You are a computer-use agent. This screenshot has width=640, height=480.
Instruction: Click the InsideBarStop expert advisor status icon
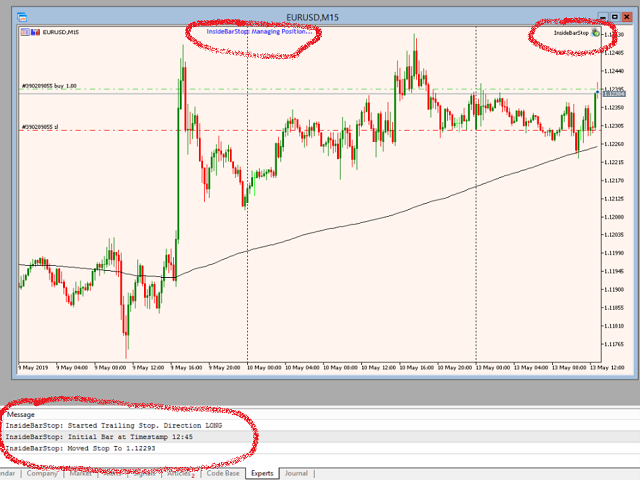596,33
